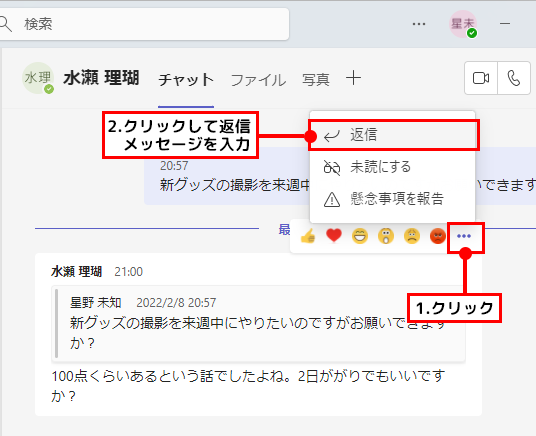Open the 星未 profile avatar
The image size is (536, 436).
click(x=463, y=24)
